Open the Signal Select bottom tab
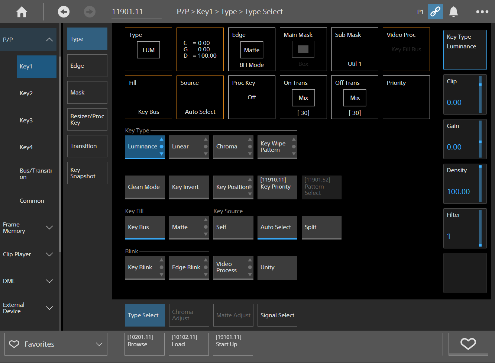Viewport: 495px width, 363px height. click(x=277, y=315)
